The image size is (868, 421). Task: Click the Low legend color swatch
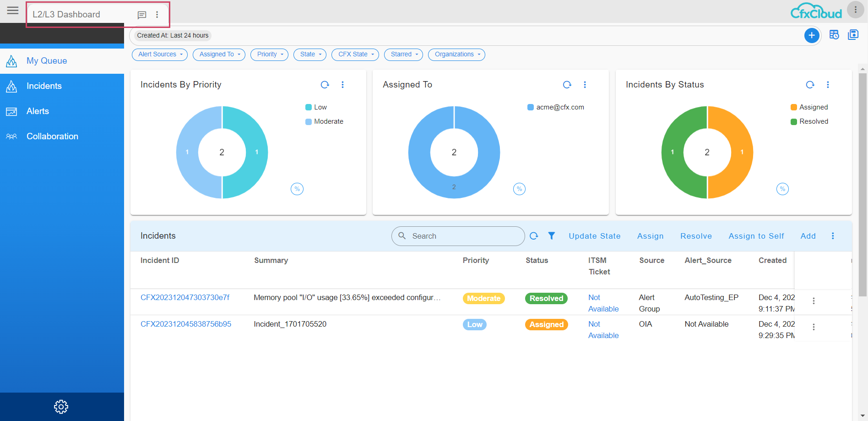[x=309, y=107]
